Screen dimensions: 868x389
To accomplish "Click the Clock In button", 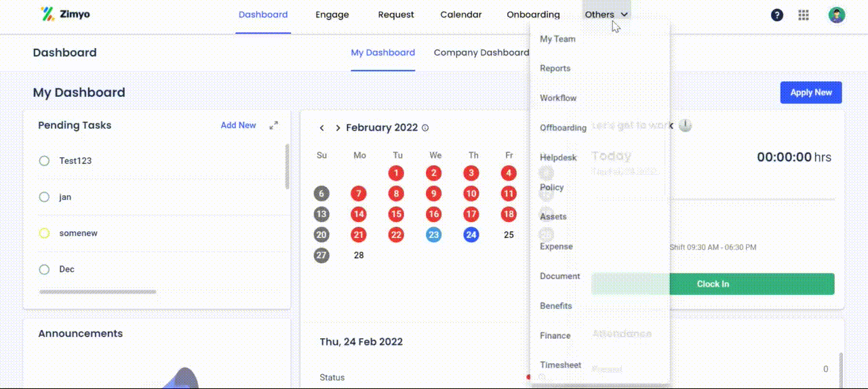I will click(x=713, y=284).
